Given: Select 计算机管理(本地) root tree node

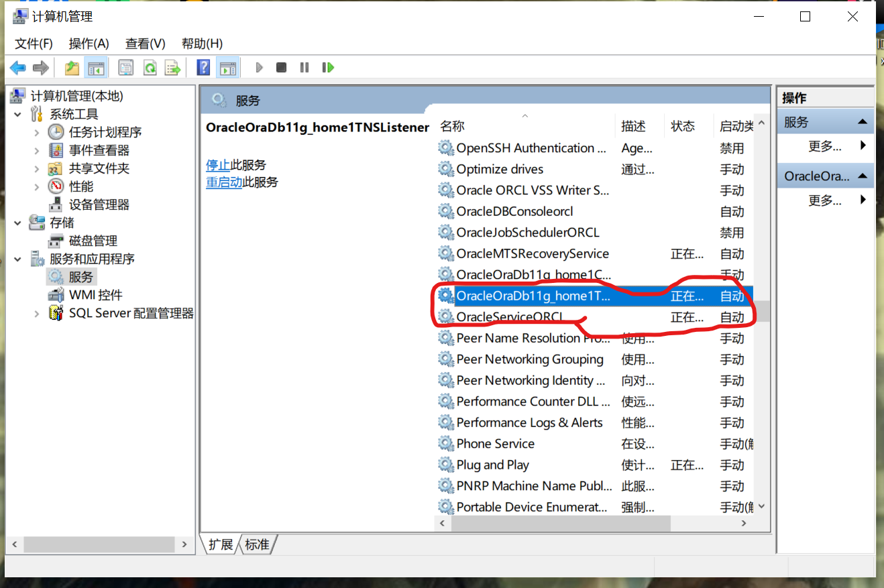Looking at the screenshot, I should point(77,96).
